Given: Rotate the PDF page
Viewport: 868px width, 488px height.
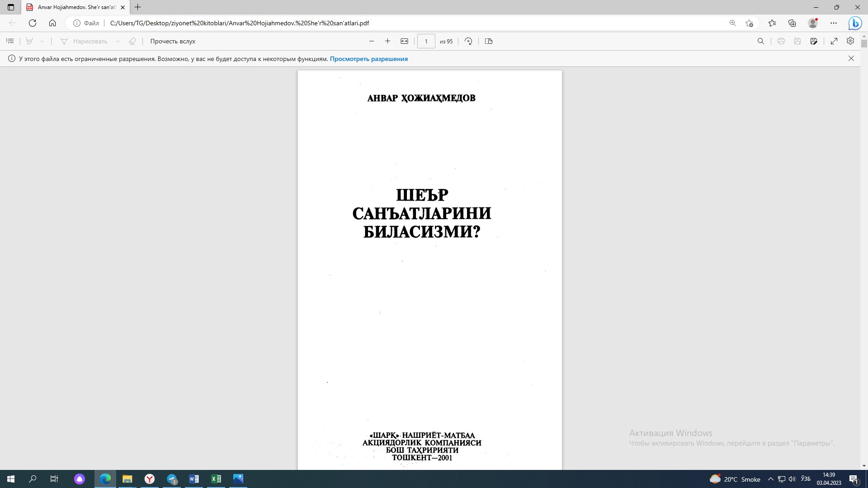Looking at the screenshot, I should pos(468,41).
